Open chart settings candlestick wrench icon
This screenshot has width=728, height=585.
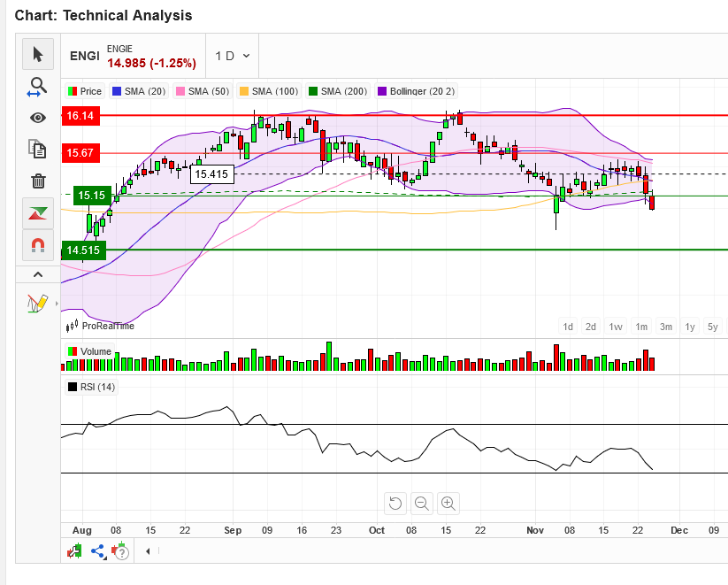(74, 551)
